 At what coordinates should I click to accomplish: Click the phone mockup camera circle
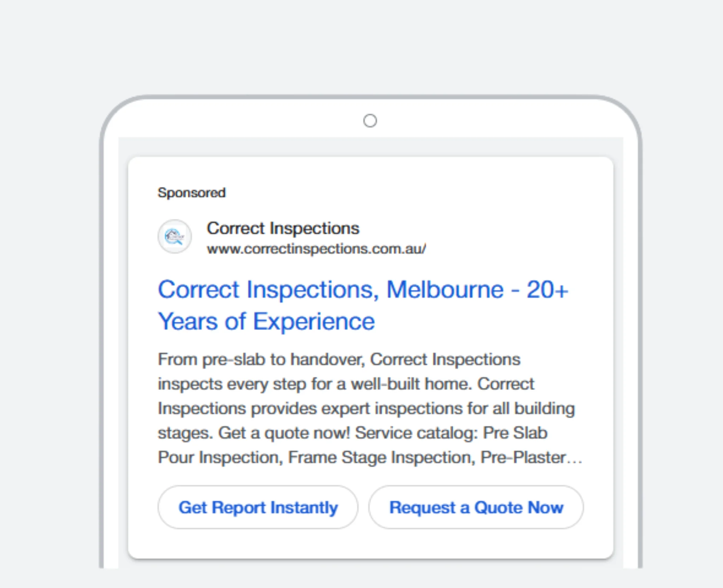pyautogui.click(x=370, y=121)
